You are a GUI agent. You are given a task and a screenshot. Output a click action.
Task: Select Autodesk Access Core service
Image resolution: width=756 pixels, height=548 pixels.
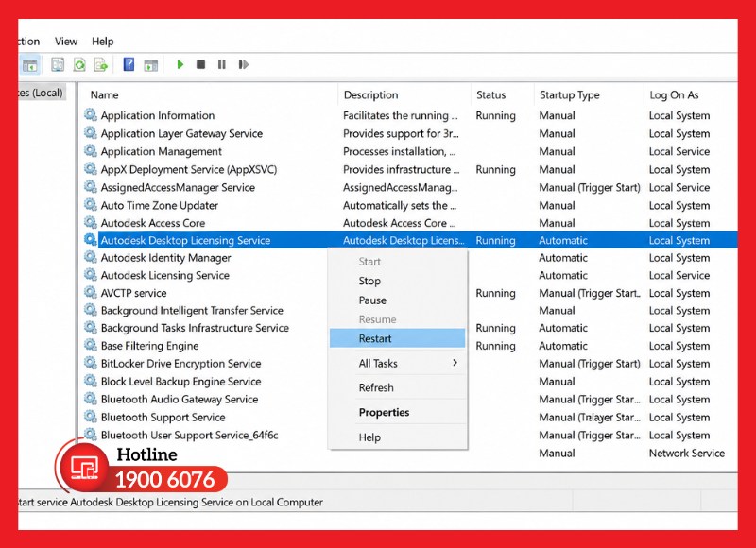click(410, 223)
